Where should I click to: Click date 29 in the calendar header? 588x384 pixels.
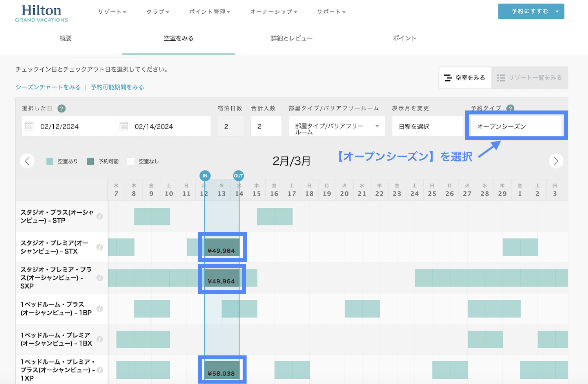(x=502, y=190)
